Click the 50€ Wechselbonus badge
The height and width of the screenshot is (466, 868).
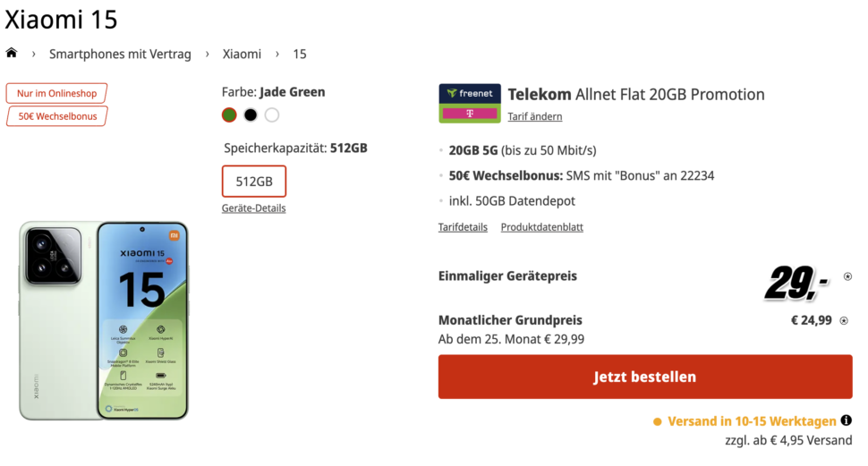[57, 116]
